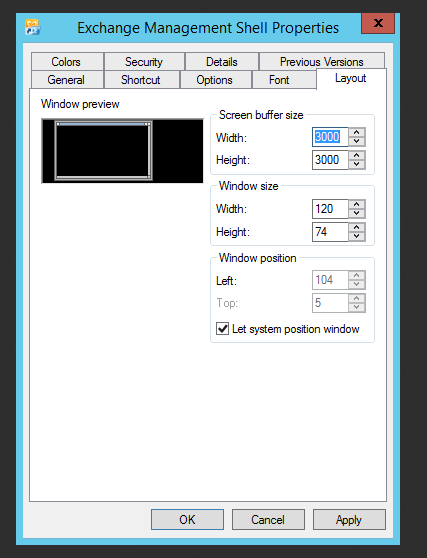
Task: Increase window size height with up arrow
Action: pos(357,227)
